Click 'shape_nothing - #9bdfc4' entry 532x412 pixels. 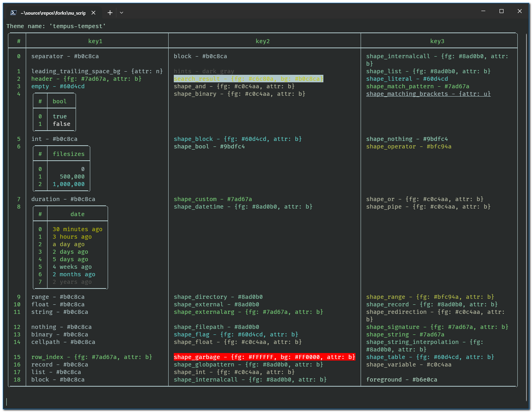pos(407,139)
